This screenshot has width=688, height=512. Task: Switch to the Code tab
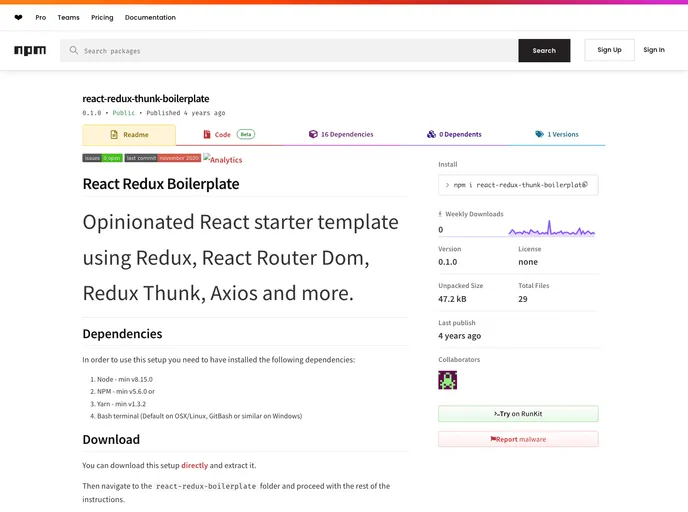click(x=229, y=134)
